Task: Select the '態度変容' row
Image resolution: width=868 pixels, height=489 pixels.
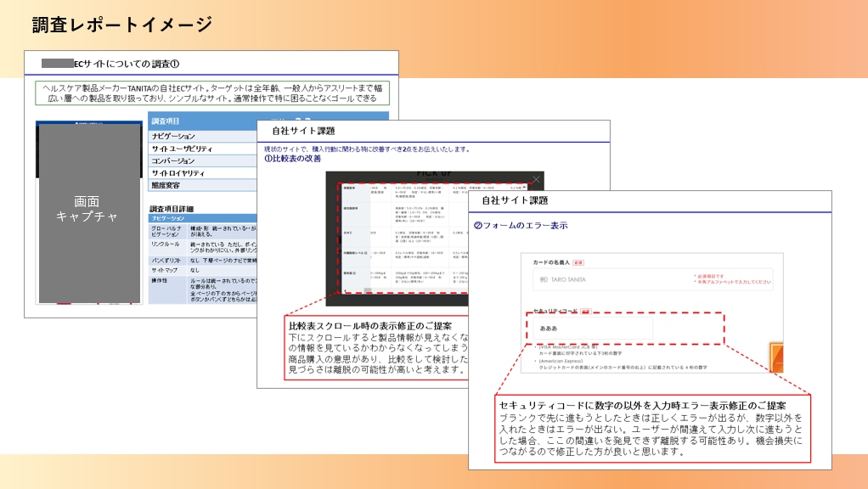Action: click(x=203, y=185)
